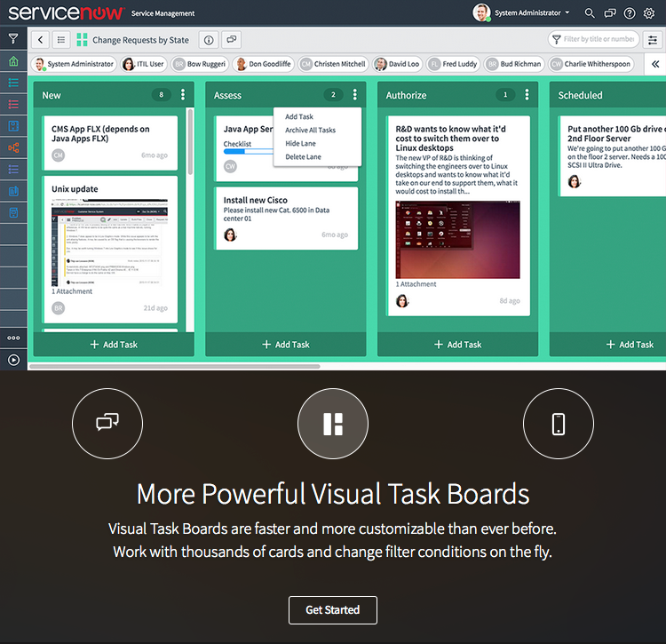Open the Assess lane options menu
Screen dimensions: 666x644
point(355,95)
